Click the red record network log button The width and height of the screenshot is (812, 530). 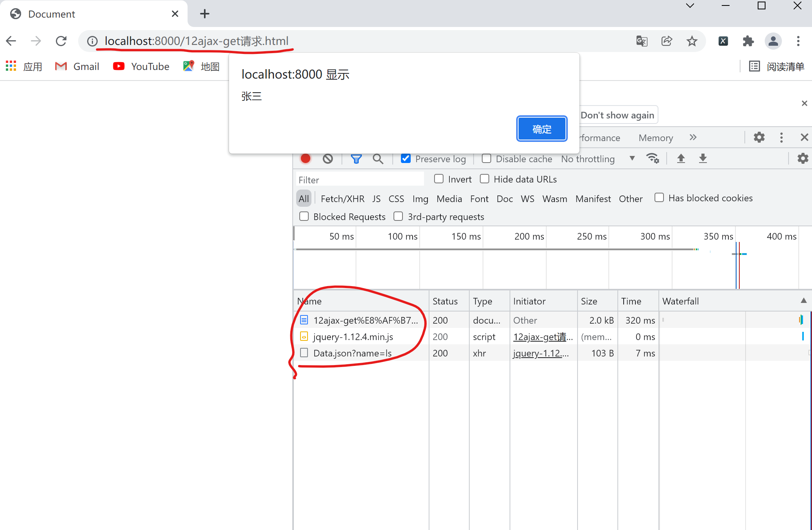306,159
